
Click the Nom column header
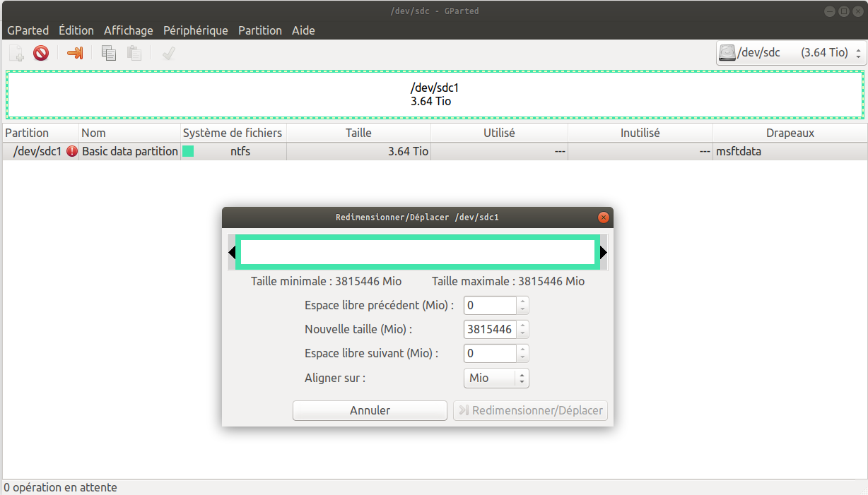pos(129,133)
